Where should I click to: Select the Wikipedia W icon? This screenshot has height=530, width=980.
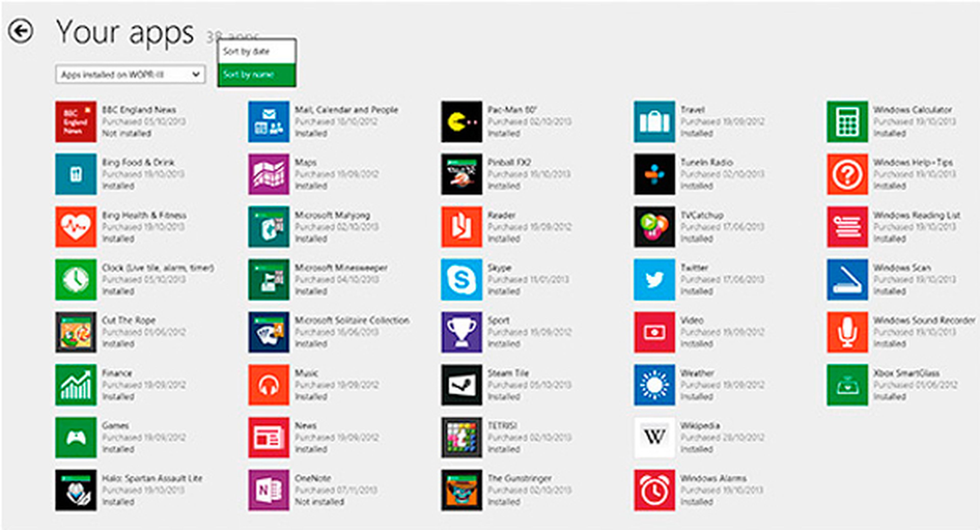point(654,438)
